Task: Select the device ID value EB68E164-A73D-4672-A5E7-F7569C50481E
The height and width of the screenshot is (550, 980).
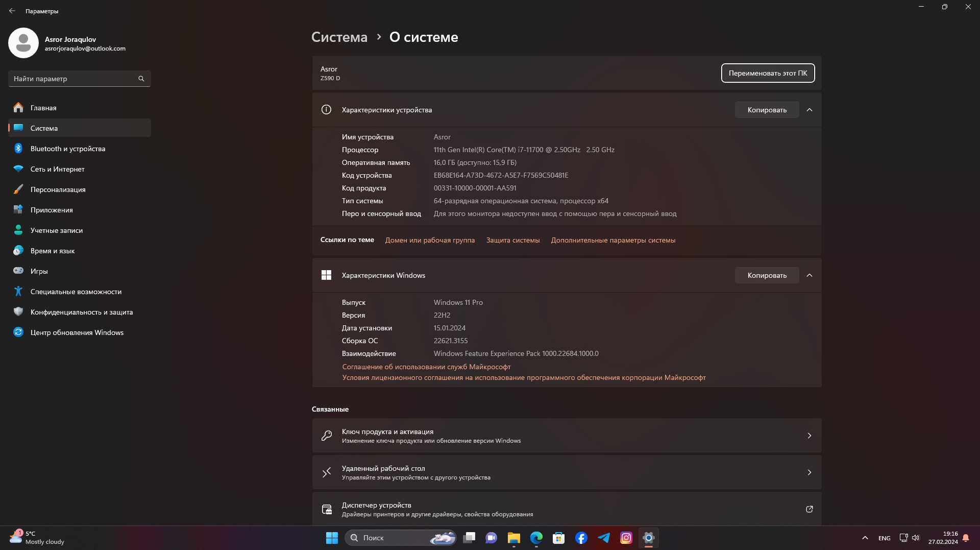Action: pos(501,175)
